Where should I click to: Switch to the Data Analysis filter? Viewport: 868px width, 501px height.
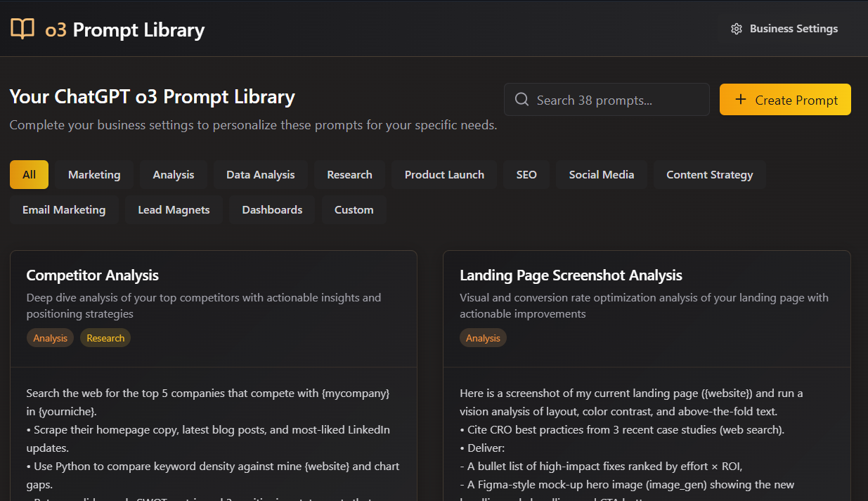[x=260, y=175]
